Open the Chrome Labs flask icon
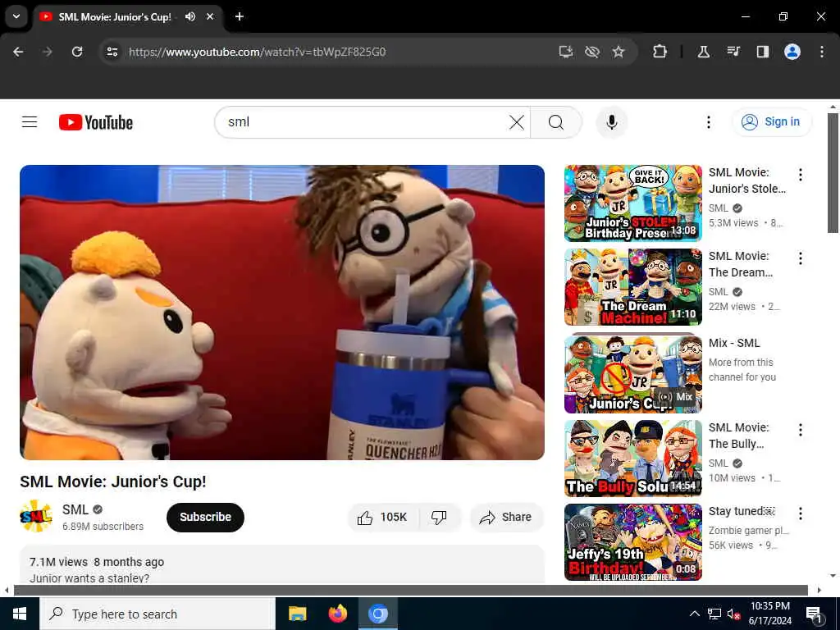 click(x=703, y=52)
